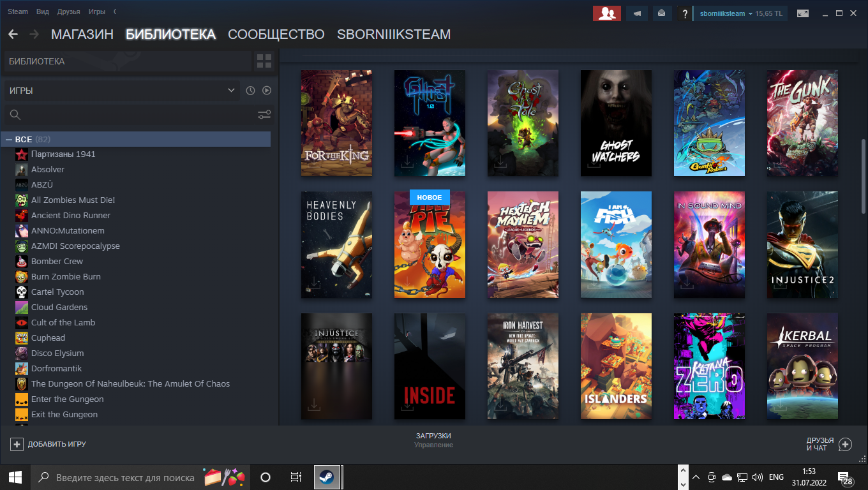868x490 pixels.
Task: Click the recent activity clock icon
Action: click(250, 91)
